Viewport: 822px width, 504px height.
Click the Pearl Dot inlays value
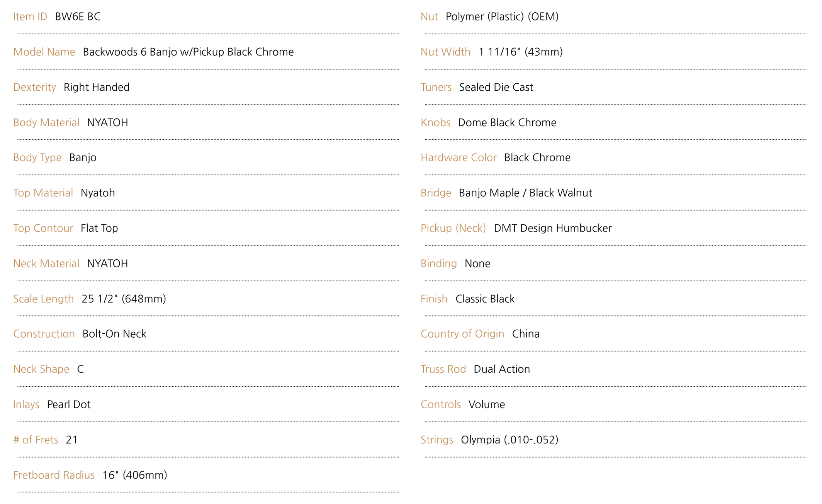coord(69,404)
